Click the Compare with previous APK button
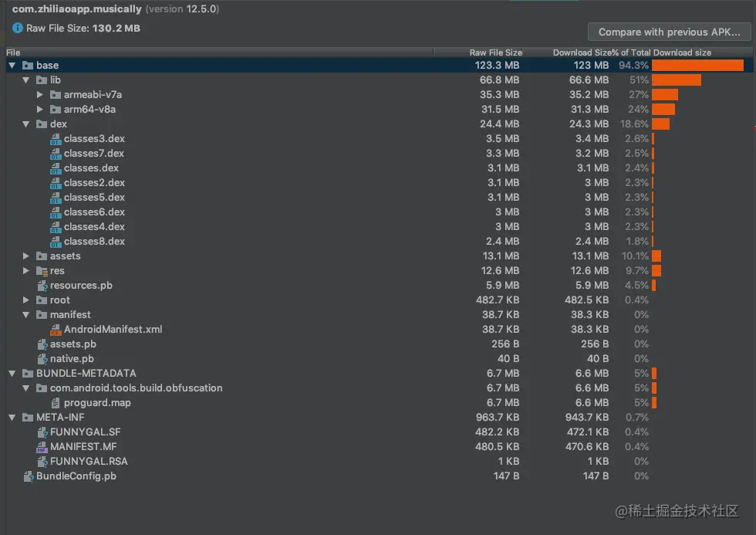 [x=670, y=32]
